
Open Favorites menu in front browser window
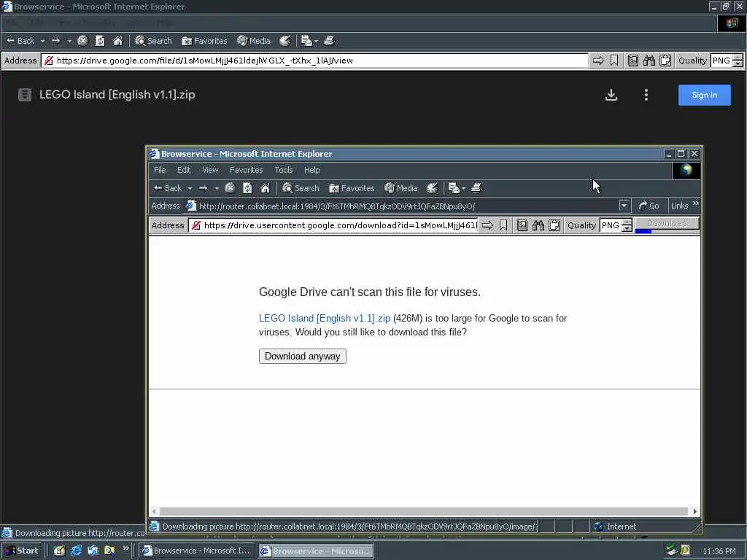tap(247, 170)
